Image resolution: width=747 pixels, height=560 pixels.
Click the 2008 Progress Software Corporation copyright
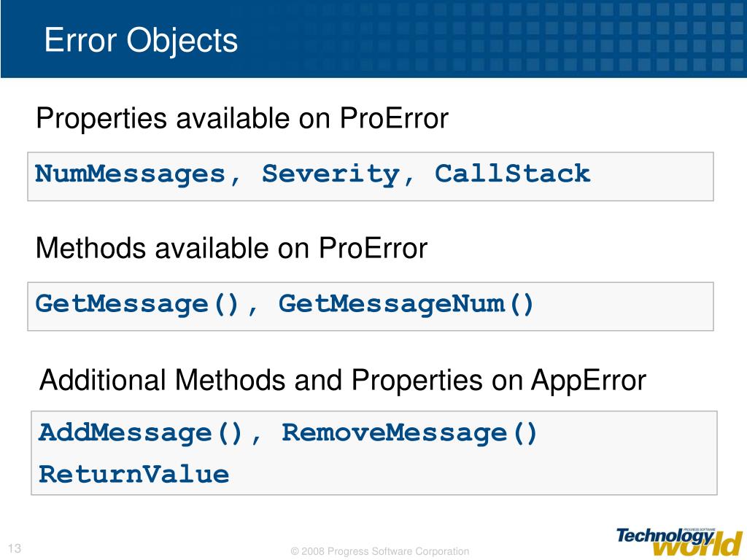[x=379, y=551]
